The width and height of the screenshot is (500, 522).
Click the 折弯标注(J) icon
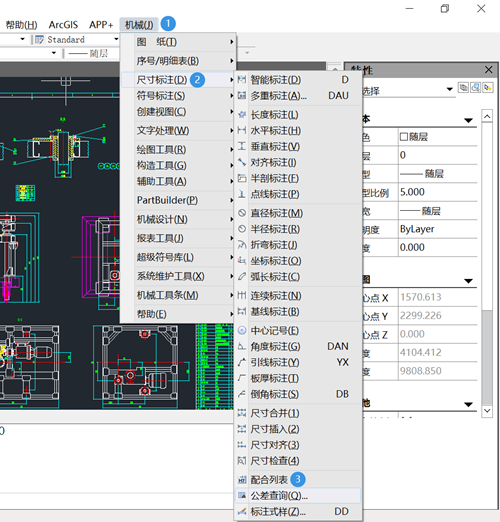[x=242, y=245]
